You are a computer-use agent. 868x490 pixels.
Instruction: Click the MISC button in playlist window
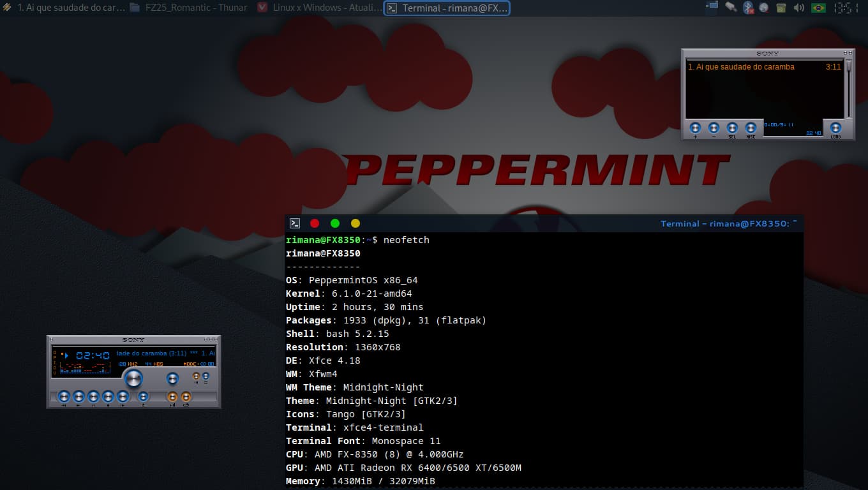coord(751,128)
